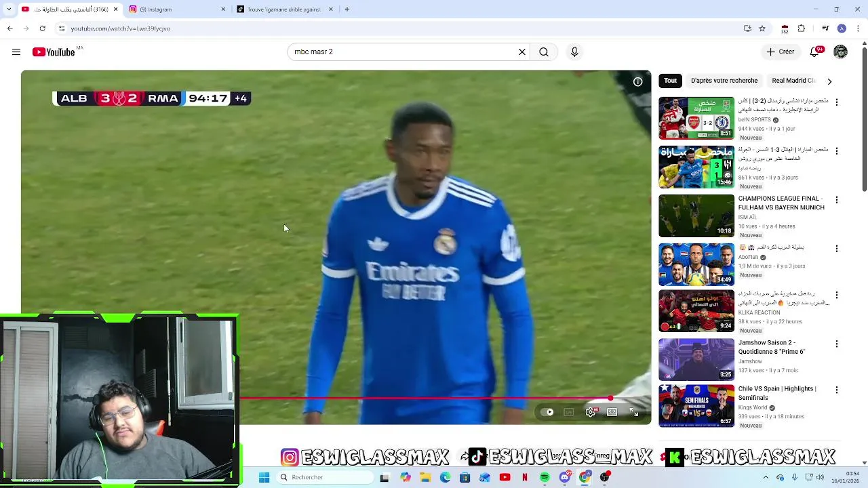Go to the YouTube home logo
Screen dimensions: 868x488
[54, 52]
